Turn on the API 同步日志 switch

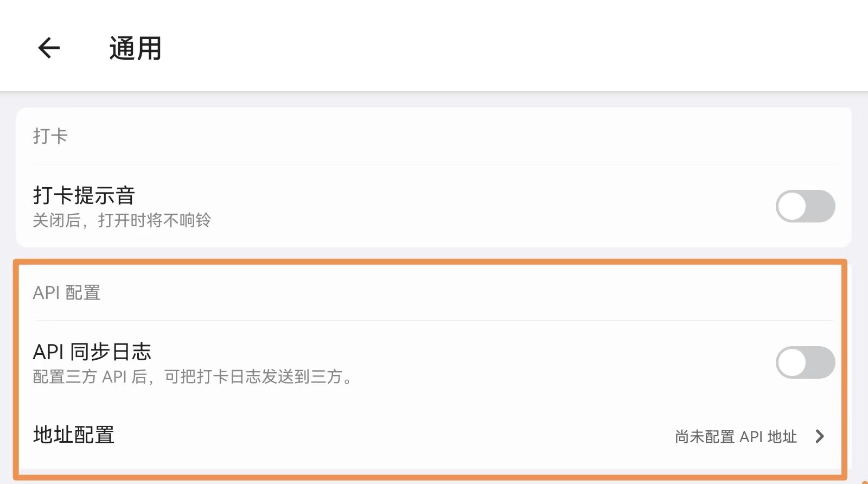[805, 362]
